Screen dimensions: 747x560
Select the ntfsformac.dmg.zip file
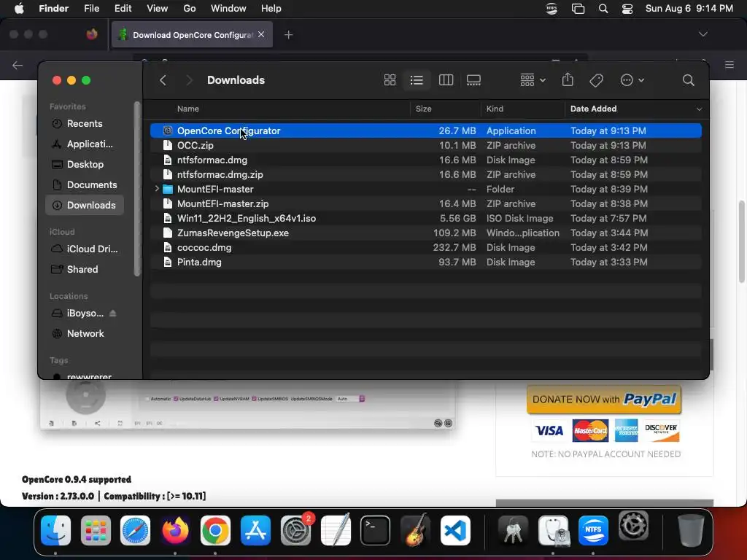pyautogui.click(x=425, y=175)
